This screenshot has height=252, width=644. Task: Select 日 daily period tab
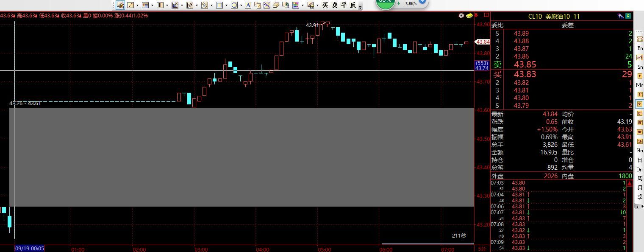[640, 160]
